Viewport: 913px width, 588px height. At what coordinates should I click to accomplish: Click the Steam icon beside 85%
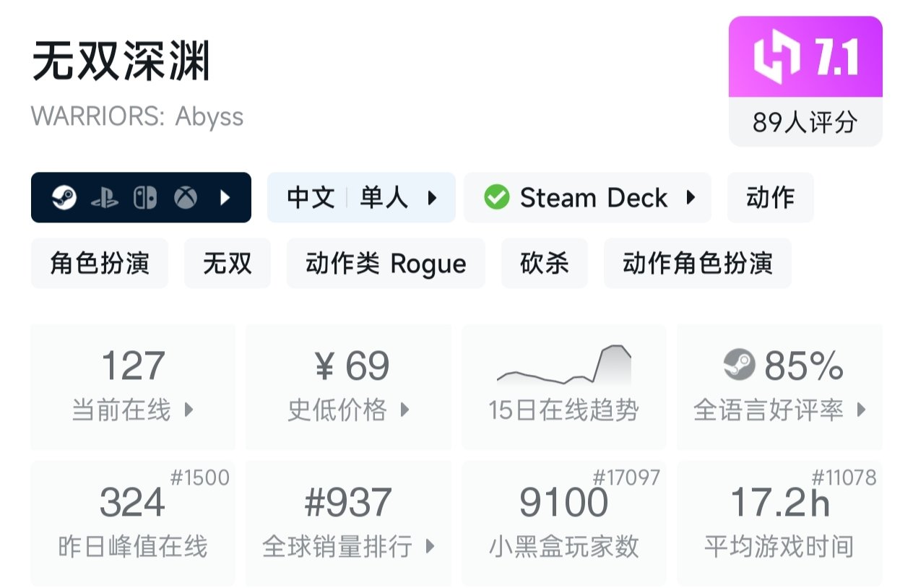pos(738,365)
